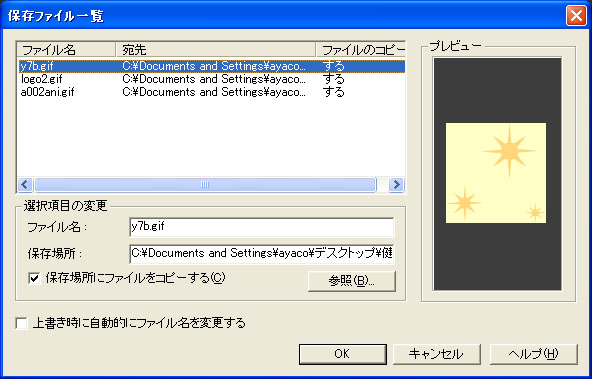Toggle 保存場所にファイルをコピーする checkbox
Screen dimensions: 592x379
(34, 279)
